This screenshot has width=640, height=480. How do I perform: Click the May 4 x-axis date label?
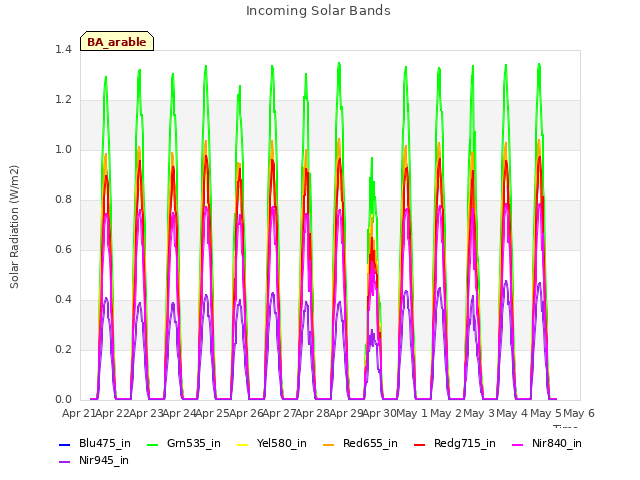[x=512, y=413]
